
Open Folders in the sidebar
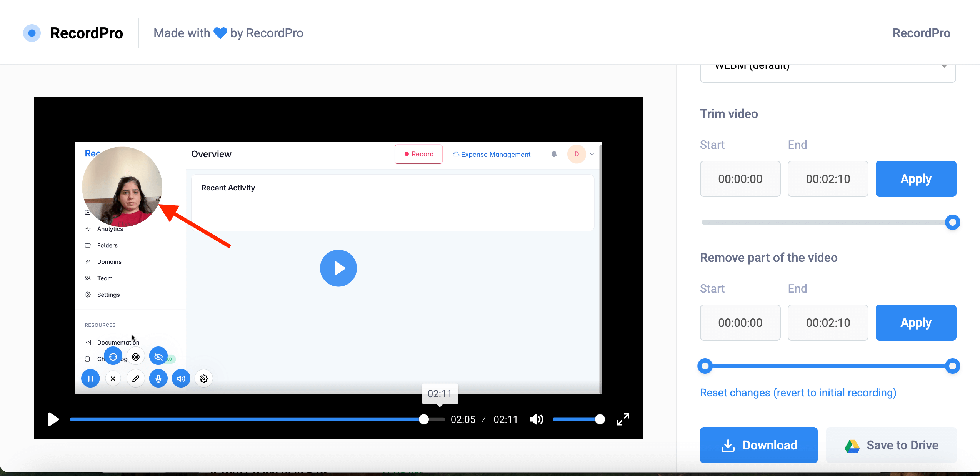107,245
